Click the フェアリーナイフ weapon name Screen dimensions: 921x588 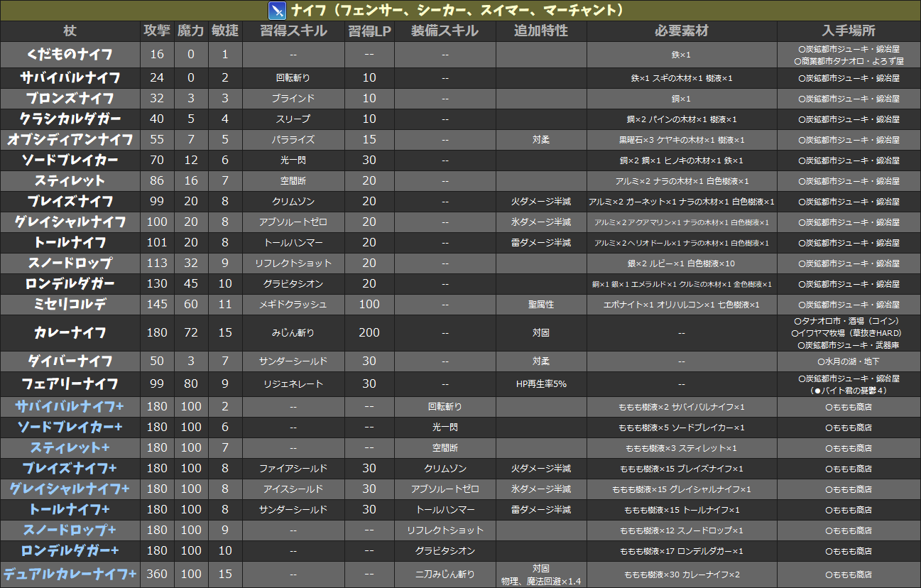[x=70, y=384]
